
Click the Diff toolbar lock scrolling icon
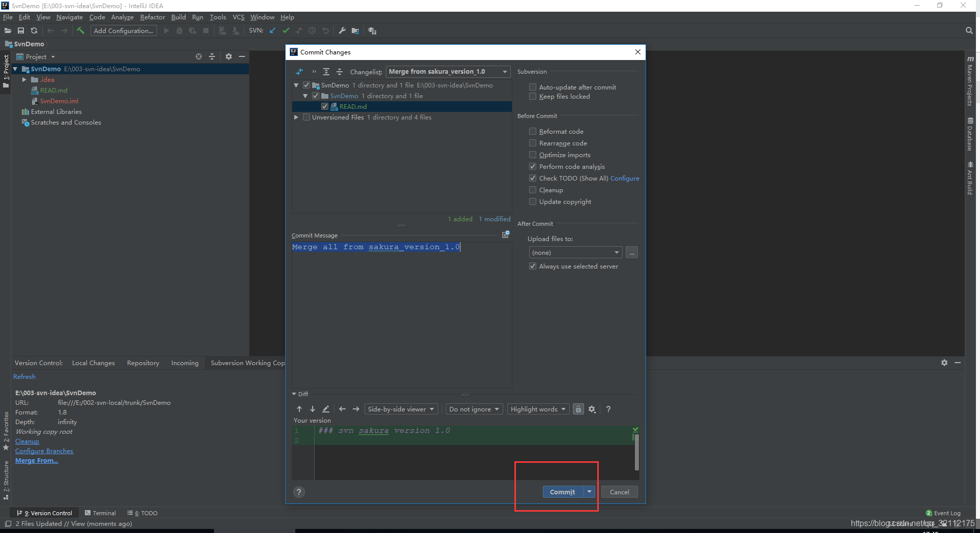click(578, 409)
